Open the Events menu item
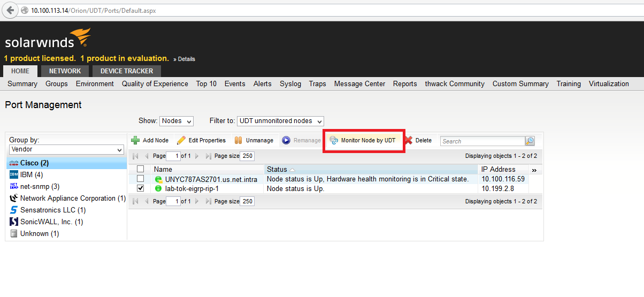 (235, 83)
